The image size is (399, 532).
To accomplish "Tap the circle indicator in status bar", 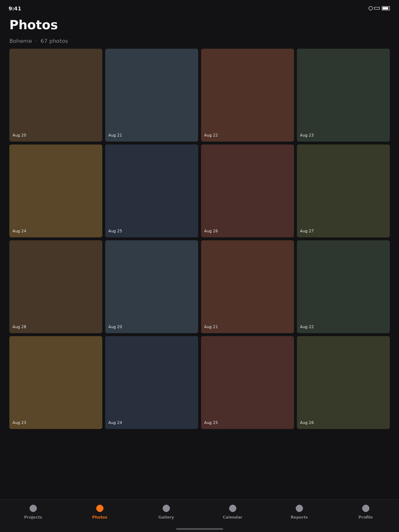I will point(371,8).
